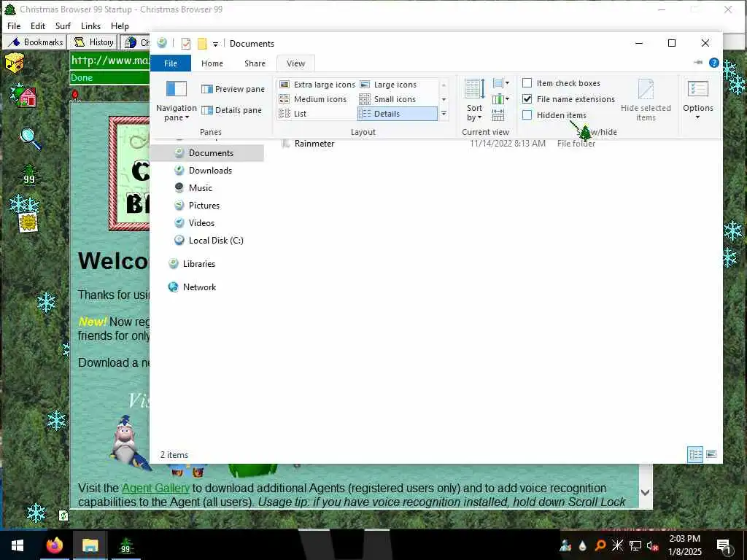Enable Item check boxes option
This screenshot has width=747, height=560.
tap(561, 83)
